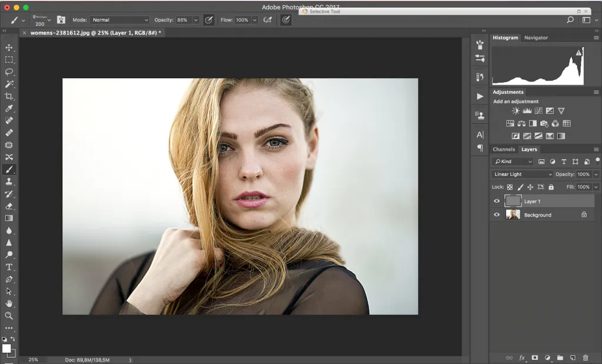Select the Layers tab

[x=529, y=149]
